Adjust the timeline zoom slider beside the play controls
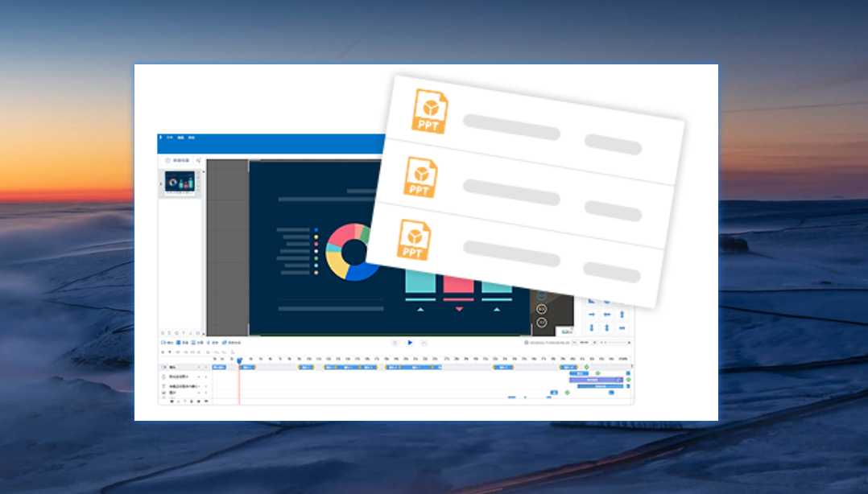This screenshot has height=494, width=868. coord(615,343)
